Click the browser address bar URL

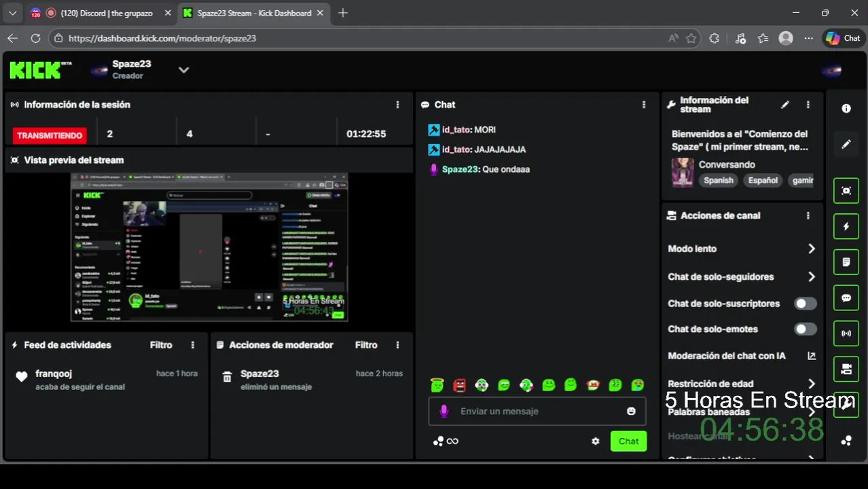(x=162, y=39)
